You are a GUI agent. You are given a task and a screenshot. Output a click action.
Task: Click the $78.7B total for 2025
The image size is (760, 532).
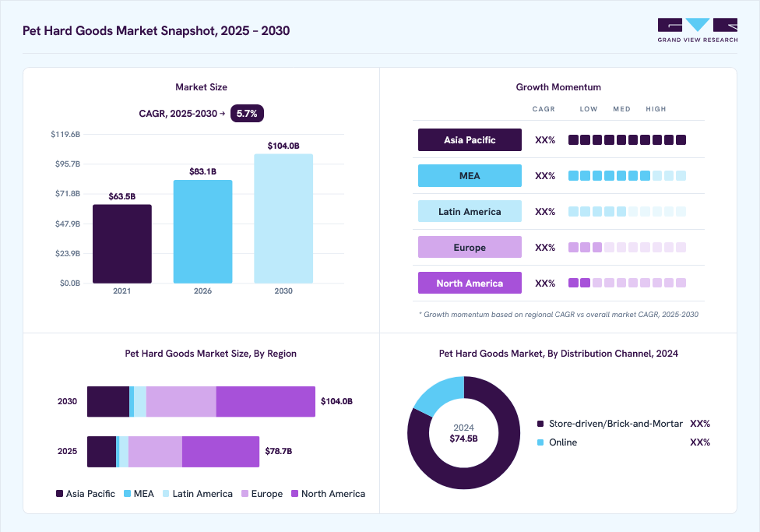click(x=279, y=451)
